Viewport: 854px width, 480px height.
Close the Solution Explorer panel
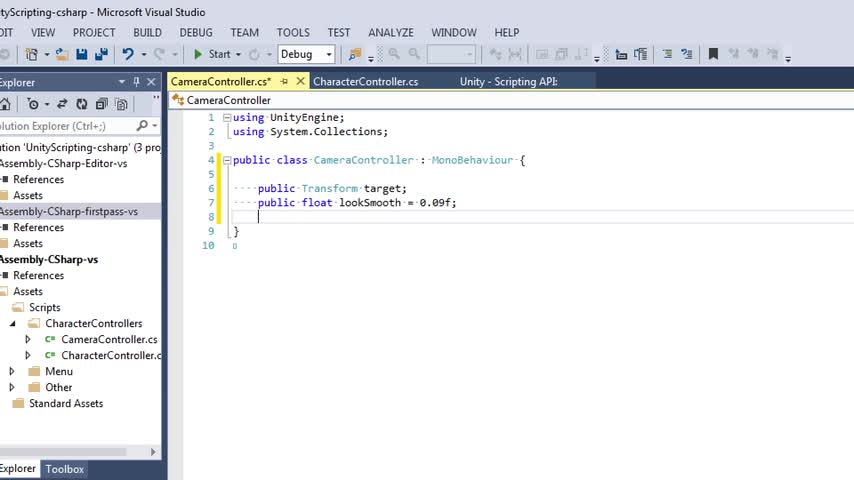coord(151,82)
